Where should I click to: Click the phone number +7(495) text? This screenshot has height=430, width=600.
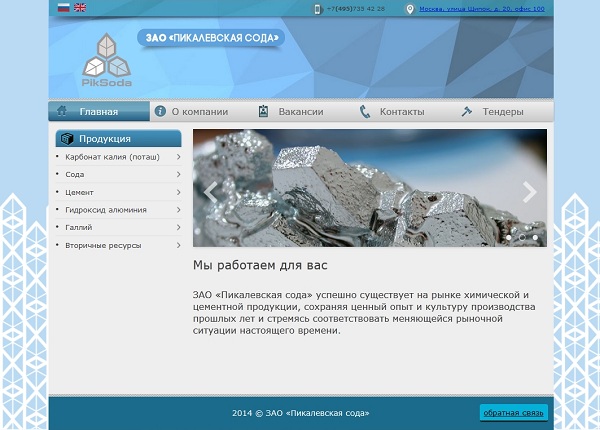(356, 9)
